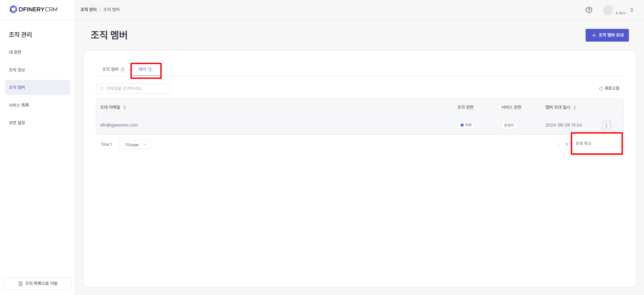Open the three-dot row actions menu

[x=606, y=125]
